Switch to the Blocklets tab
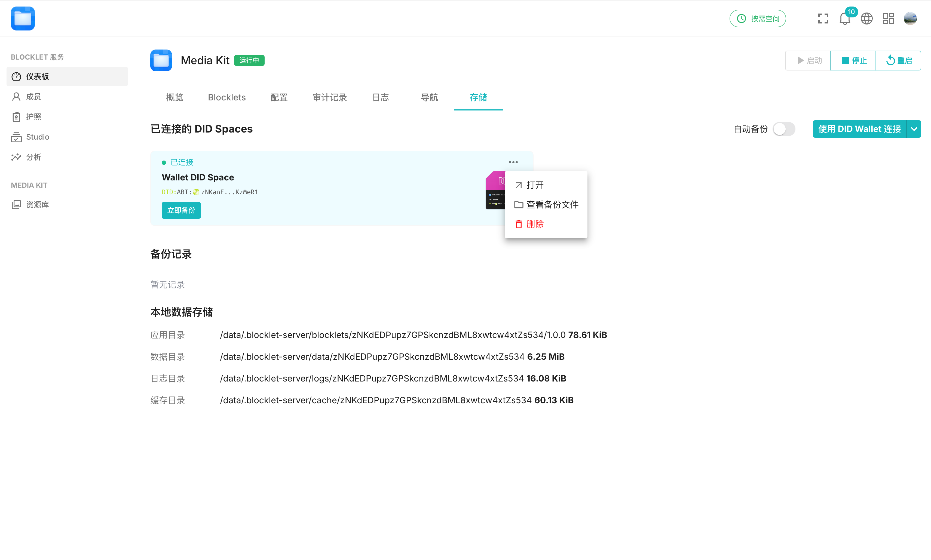The image size is (931, 560). pyautogui.click(x=226, y=97)
